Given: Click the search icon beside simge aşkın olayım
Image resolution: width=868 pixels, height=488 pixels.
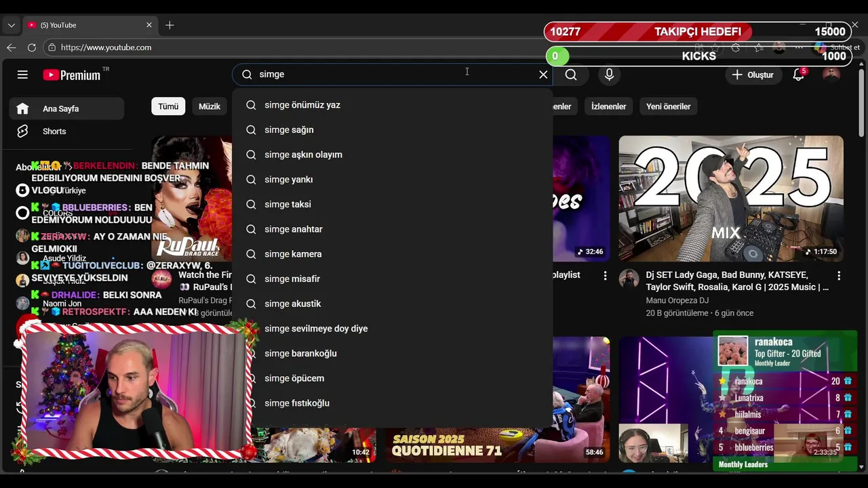Looking at the screenshot, I should coord(251,155).
